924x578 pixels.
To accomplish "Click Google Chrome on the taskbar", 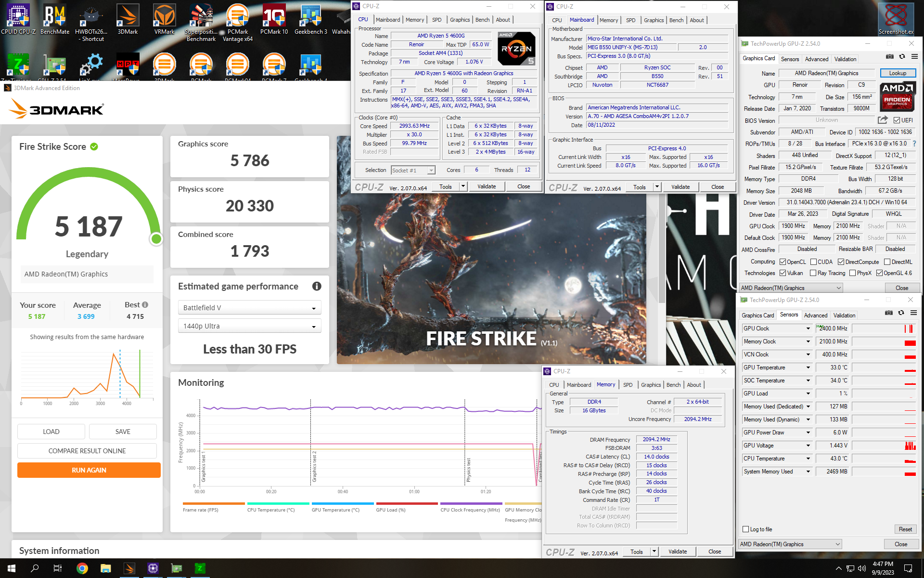I will coord(82,568).
